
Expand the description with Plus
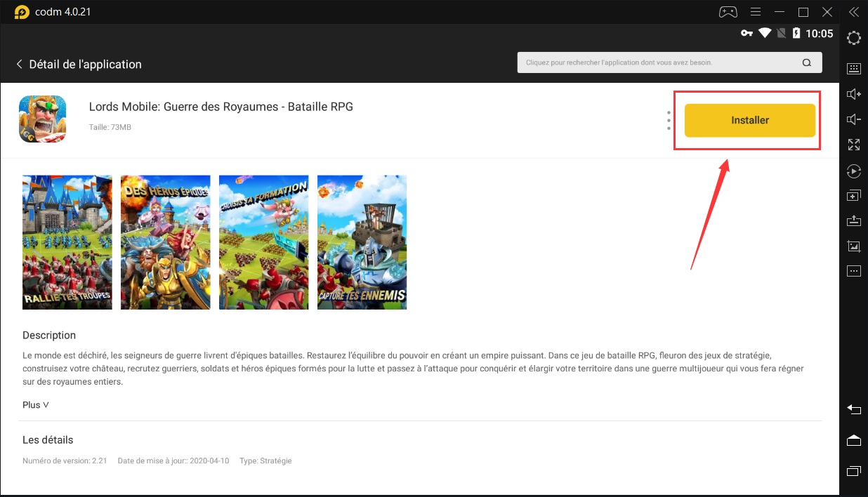tap(35, 404)
